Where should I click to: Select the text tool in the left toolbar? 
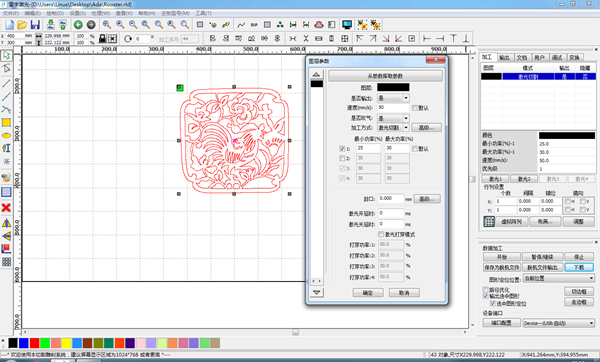(6, 148)
